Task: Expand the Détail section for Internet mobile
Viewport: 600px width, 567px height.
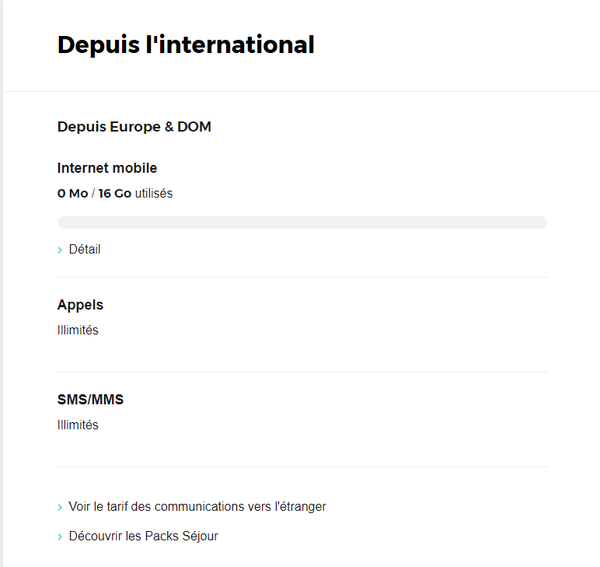Action: click(x=84, y=249)
